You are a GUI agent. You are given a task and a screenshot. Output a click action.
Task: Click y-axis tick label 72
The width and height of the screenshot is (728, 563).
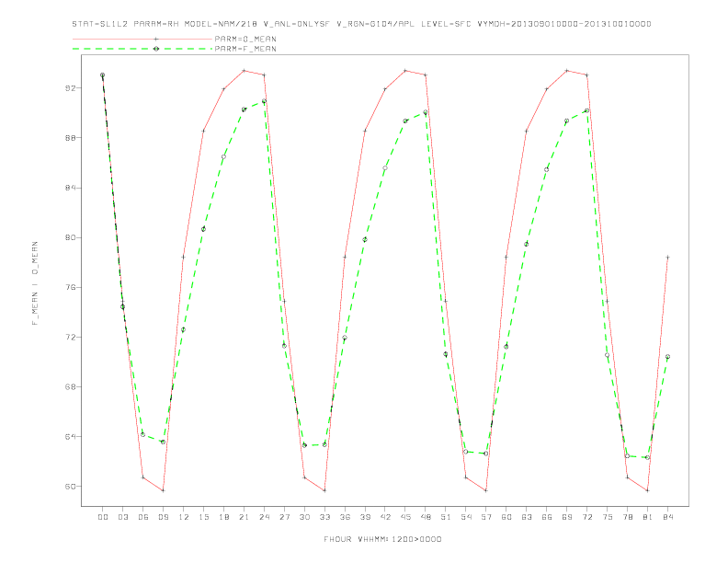(x=71, y=338)
